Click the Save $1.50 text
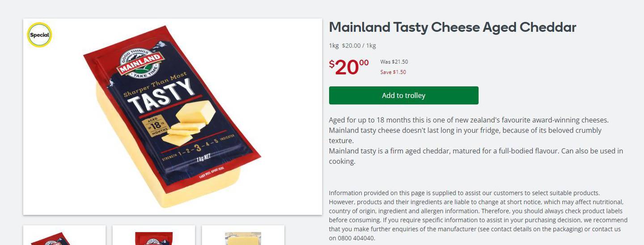 [x=393, y=72]
